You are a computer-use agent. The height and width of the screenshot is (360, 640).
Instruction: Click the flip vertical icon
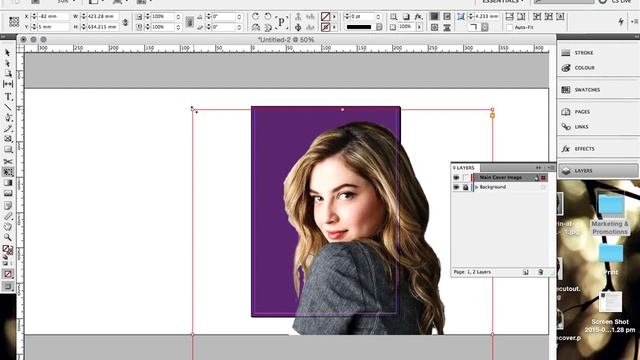click(x=268, y=27)
